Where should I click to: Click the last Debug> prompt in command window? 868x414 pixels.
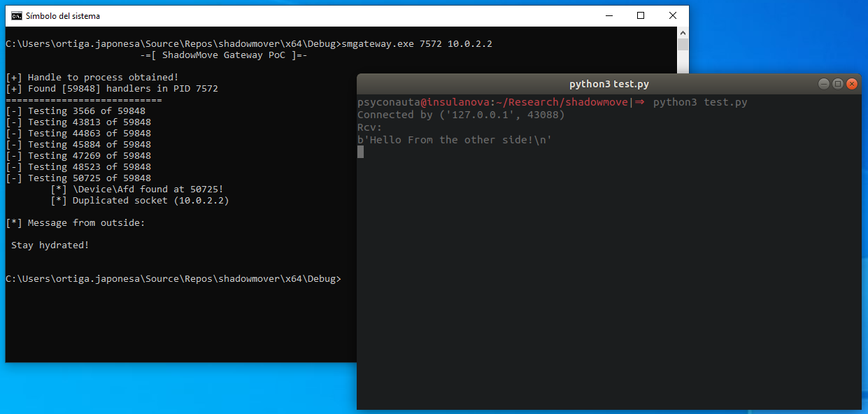[173, 279]
